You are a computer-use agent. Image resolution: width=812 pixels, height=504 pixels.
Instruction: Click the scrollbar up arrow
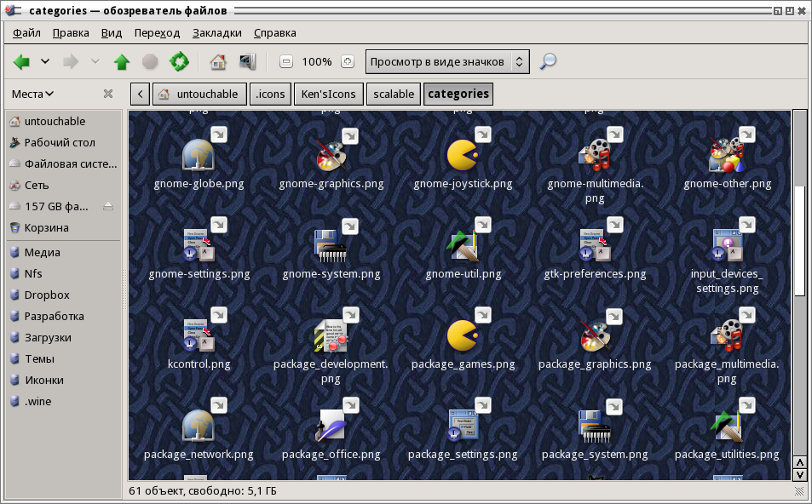pyautogui.click(x=799, y=462)
